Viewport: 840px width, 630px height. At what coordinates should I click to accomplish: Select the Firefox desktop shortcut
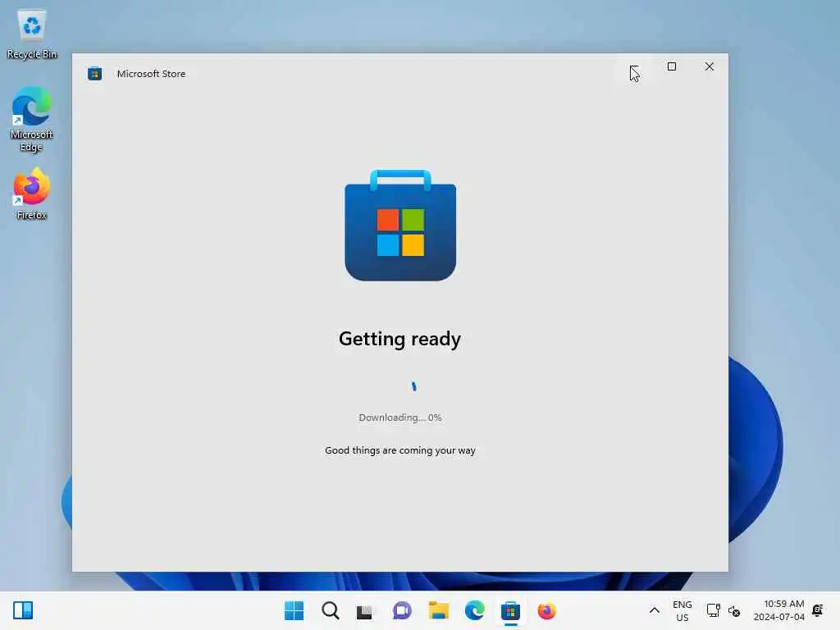point(32,194)
